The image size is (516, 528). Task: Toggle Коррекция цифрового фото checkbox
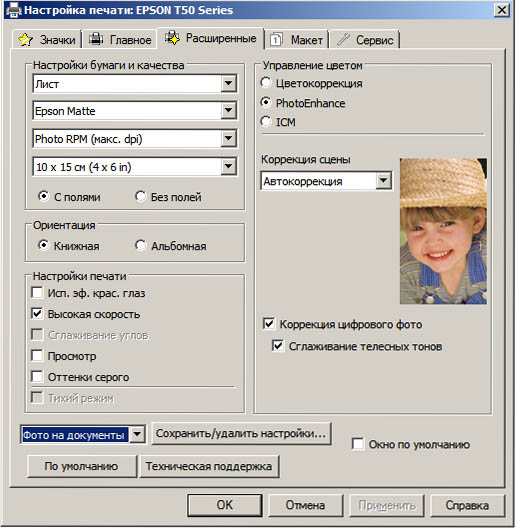click(269, 324)
